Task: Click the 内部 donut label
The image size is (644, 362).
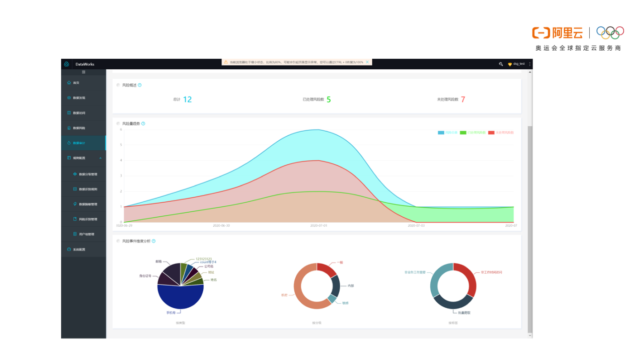Action: click(x=351, y=286)
